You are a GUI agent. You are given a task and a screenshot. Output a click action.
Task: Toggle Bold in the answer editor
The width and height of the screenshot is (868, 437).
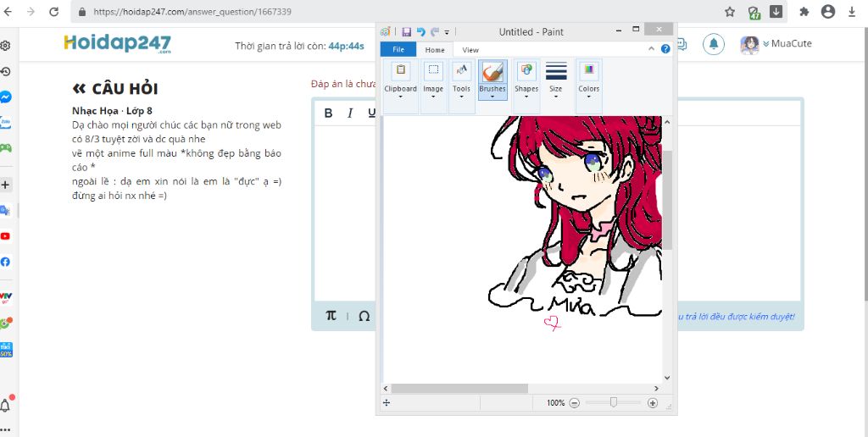pyautogui.click(x=328, y=113)
